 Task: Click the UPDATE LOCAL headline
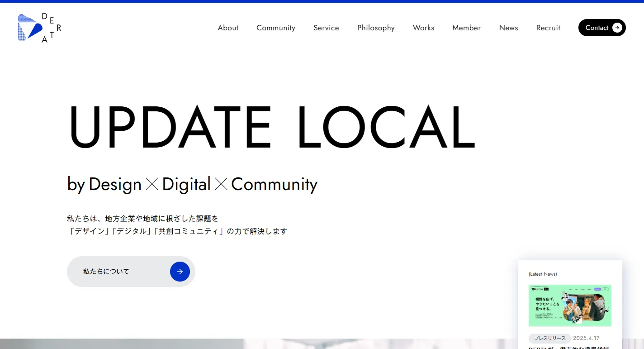271,128
